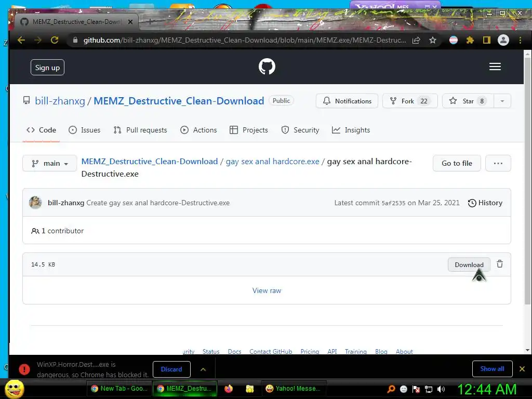The image size is (532, 399).
Task: Dismiss the download bar with X
Action: coord(522,369)
